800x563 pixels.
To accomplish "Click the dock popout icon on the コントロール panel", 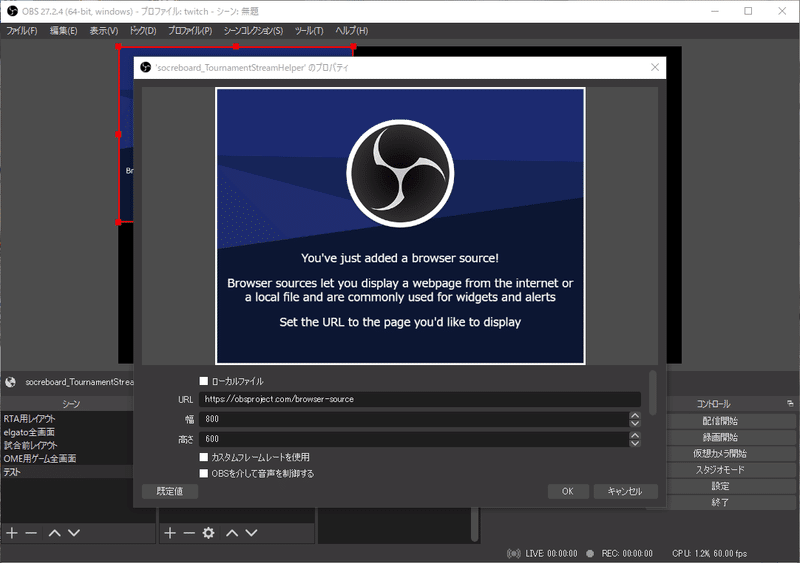I will click(790, 403).
